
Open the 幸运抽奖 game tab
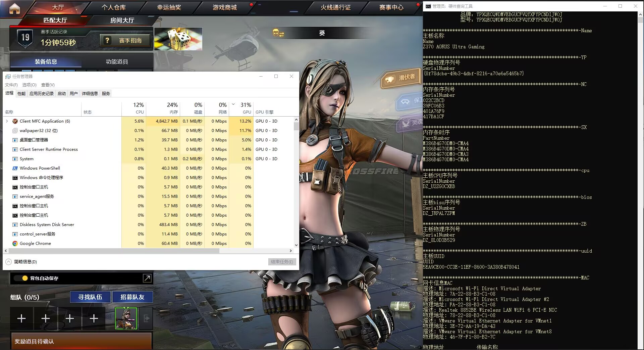169,7
